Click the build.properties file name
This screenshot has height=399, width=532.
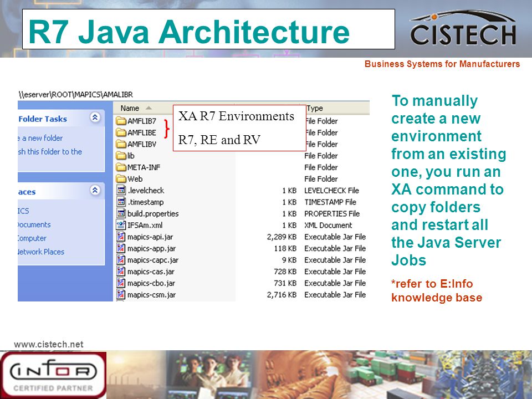[153, 213]
